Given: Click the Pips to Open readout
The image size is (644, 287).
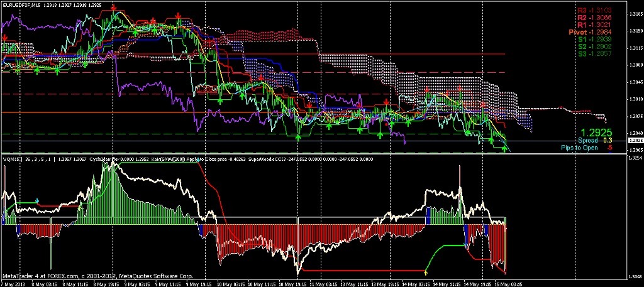Looking at the screenshot, I should [x=587, y=148].
